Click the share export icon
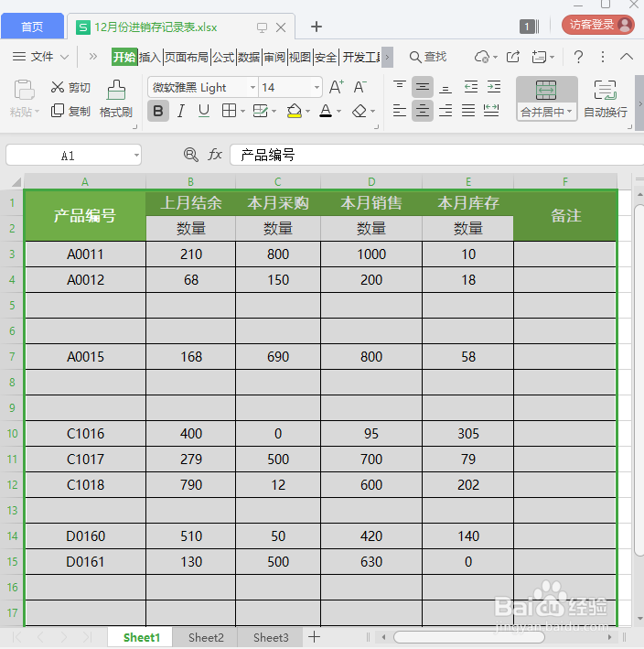Screen dimensions: 644x649 (513, 57)
